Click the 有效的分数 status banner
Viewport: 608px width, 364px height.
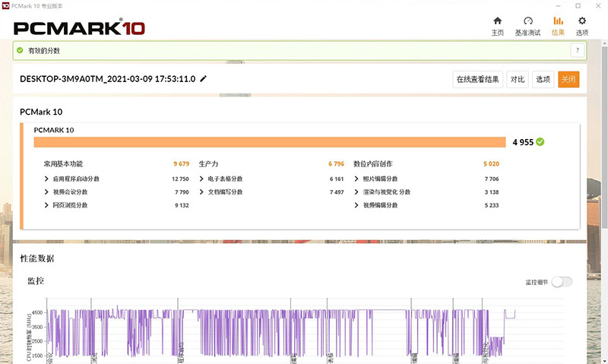[x=299, y=50]
